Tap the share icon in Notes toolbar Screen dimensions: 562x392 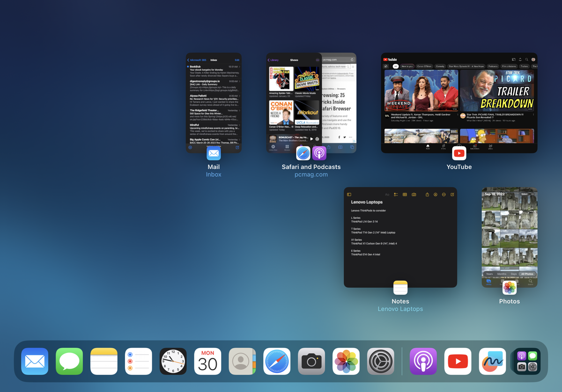pos(427,194)
